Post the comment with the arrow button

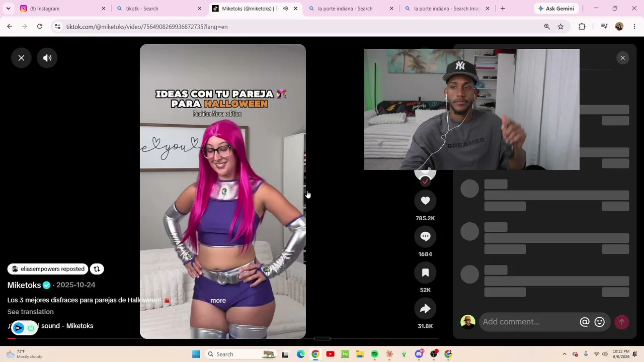pyautogui.click(x=622, y=322)
